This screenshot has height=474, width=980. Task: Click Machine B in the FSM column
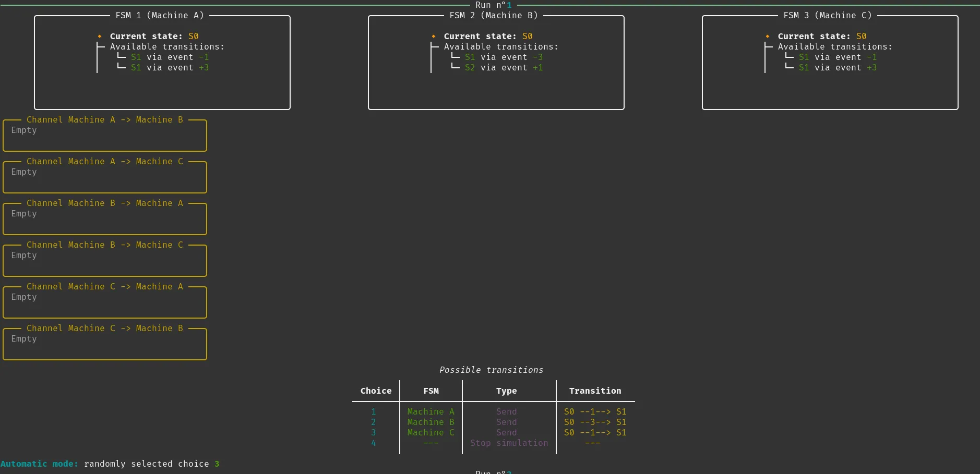pyautogui.click(x=431, y=422)
